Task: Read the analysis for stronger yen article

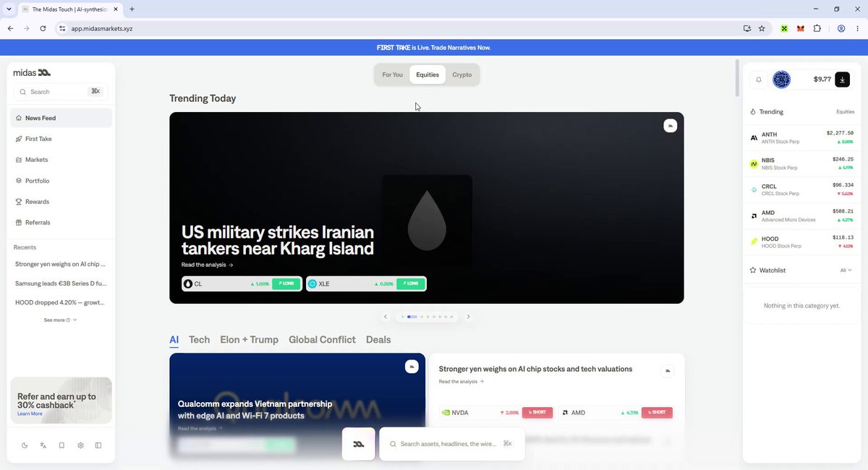Action: coord(461,381)
